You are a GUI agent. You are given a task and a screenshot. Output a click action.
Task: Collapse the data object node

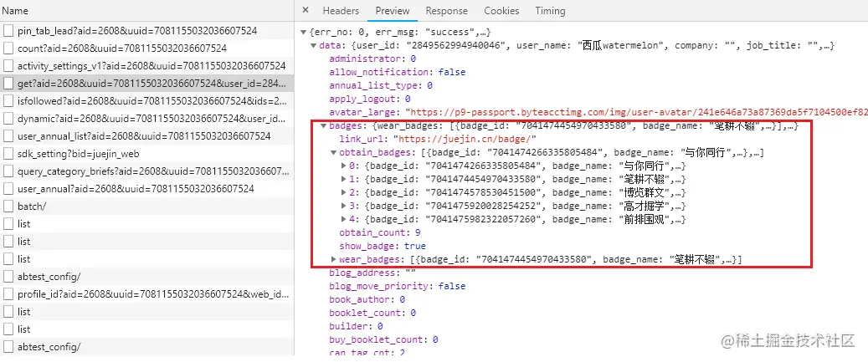[314, 45]
